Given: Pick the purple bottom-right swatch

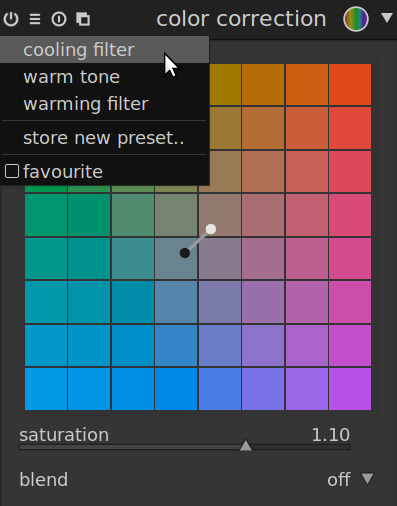Looking at the screenshot, I should (x=350, y=389).
